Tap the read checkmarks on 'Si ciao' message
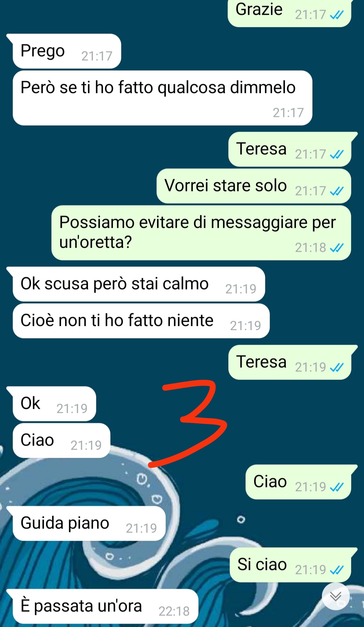364x627 pixels. click(337, 570)
